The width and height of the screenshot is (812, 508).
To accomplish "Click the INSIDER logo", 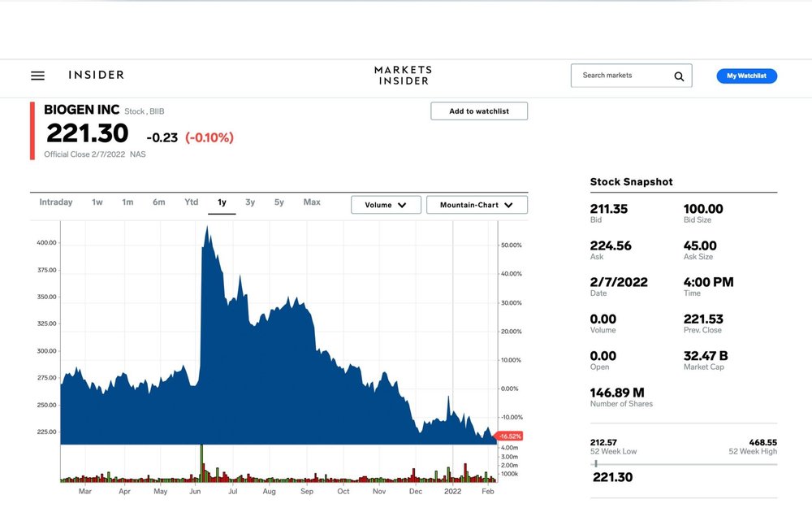I will click(97, 75).
